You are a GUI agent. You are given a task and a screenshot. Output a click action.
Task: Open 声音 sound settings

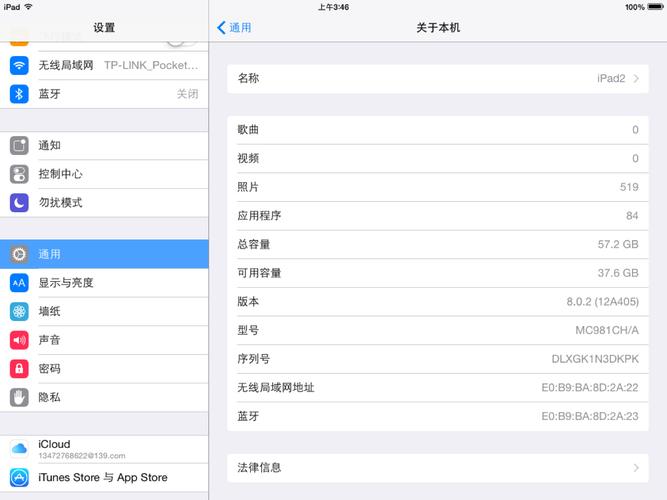point(104,340)
